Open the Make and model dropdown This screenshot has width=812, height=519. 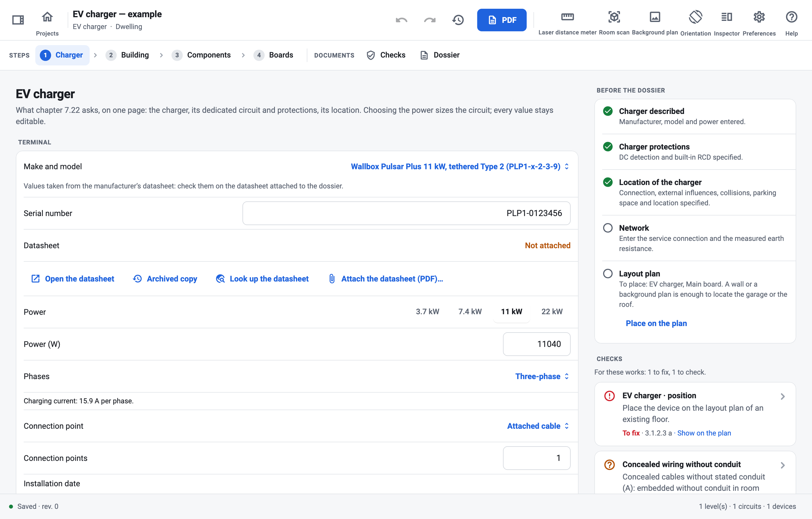coord(460,166)
